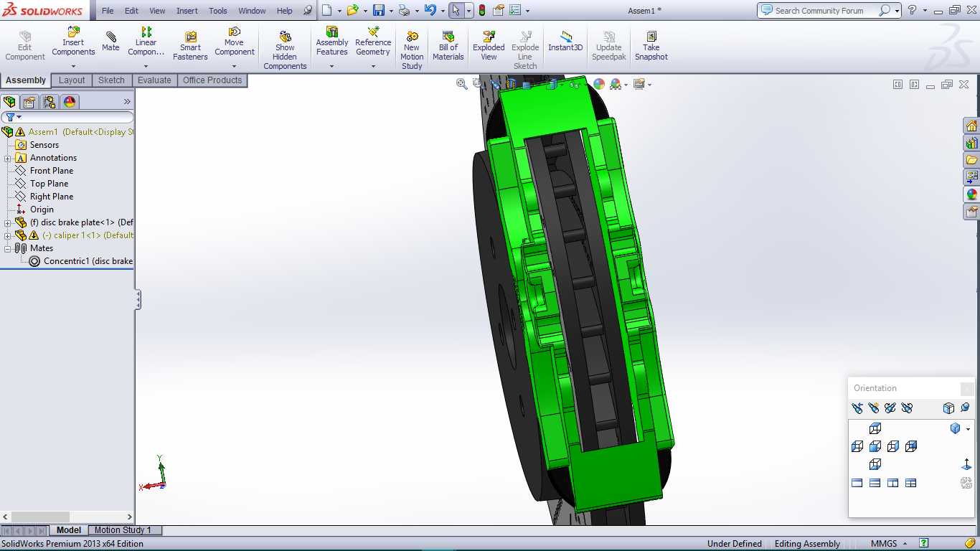Click Update Speedpak tool
This screenshot has height=551, width=980.
[609, 46]
